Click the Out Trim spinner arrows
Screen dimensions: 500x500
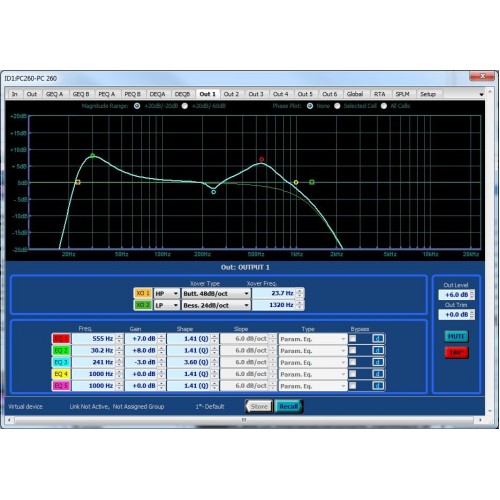pos(472,314)
